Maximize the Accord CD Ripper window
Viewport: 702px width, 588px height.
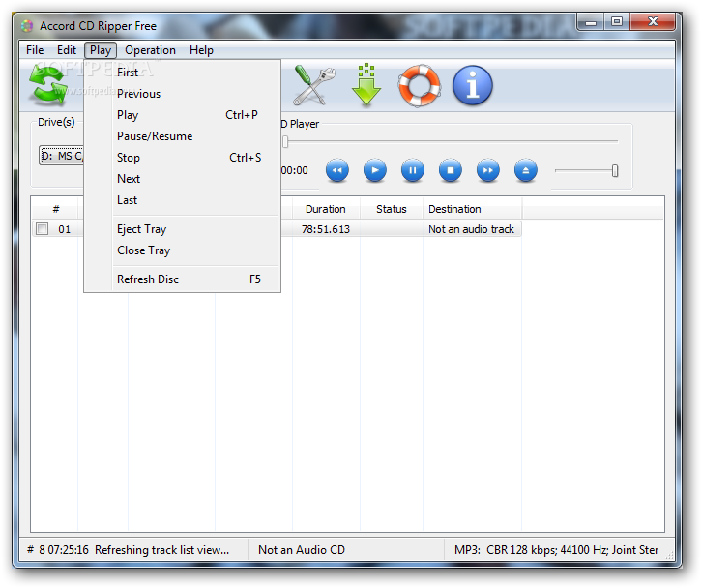(617, 21)
